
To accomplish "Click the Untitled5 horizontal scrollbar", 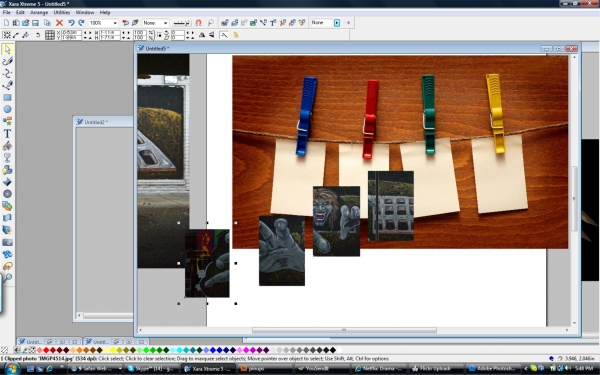I will (x=344, y=330).
